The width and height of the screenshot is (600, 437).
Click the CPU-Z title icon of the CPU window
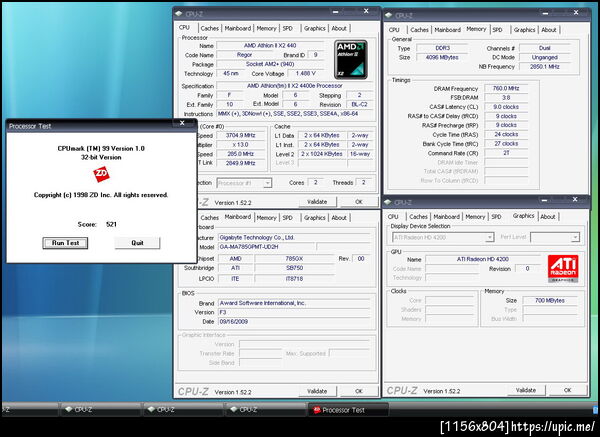[179, 14]
